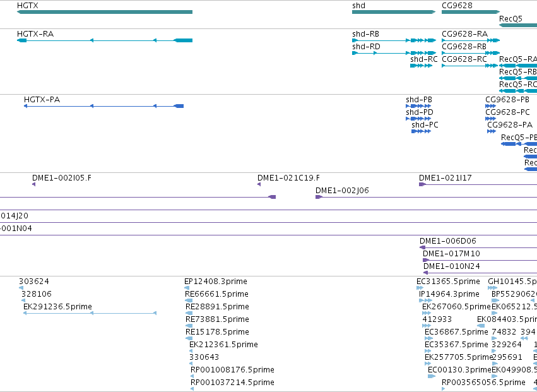
Task: Click the DME1-002J06 clone feature
Action: 426,197
